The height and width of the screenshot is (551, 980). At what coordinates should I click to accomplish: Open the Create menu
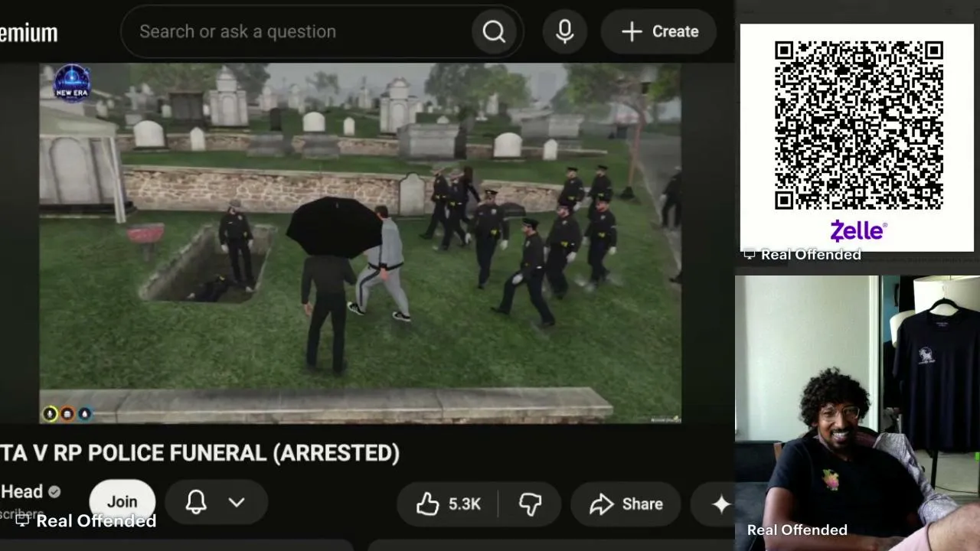[x=659, y=31]
